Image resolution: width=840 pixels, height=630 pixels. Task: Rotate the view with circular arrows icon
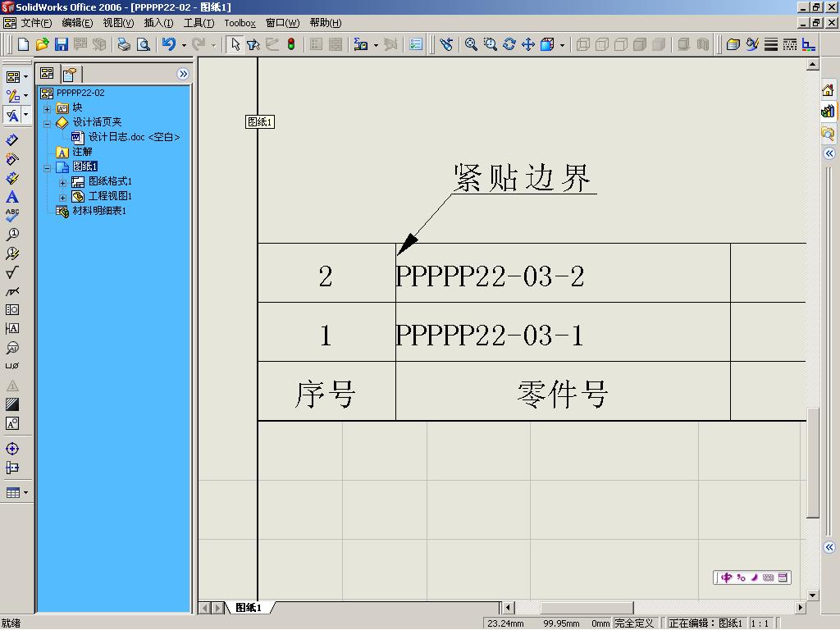pyautogui.click(x=509, y=44)
